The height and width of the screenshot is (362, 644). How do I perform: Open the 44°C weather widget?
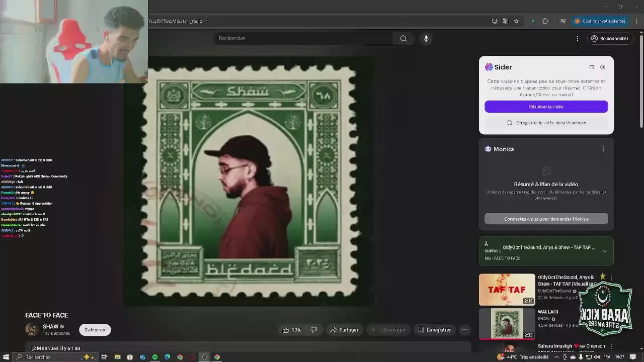point(523,357)
